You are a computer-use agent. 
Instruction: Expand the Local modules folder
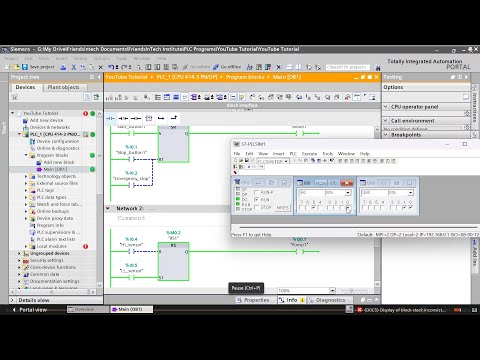click(x=26, y=246)
